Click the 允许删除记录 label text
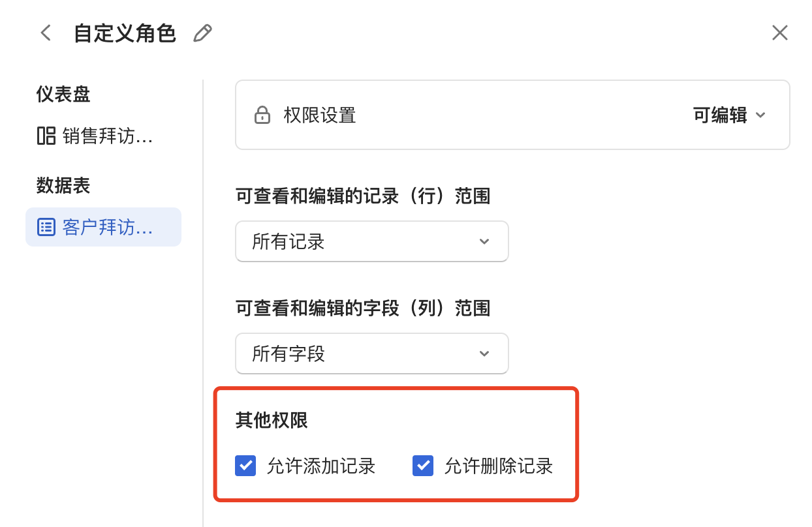The image size is (812, 527). pos(499,466)
